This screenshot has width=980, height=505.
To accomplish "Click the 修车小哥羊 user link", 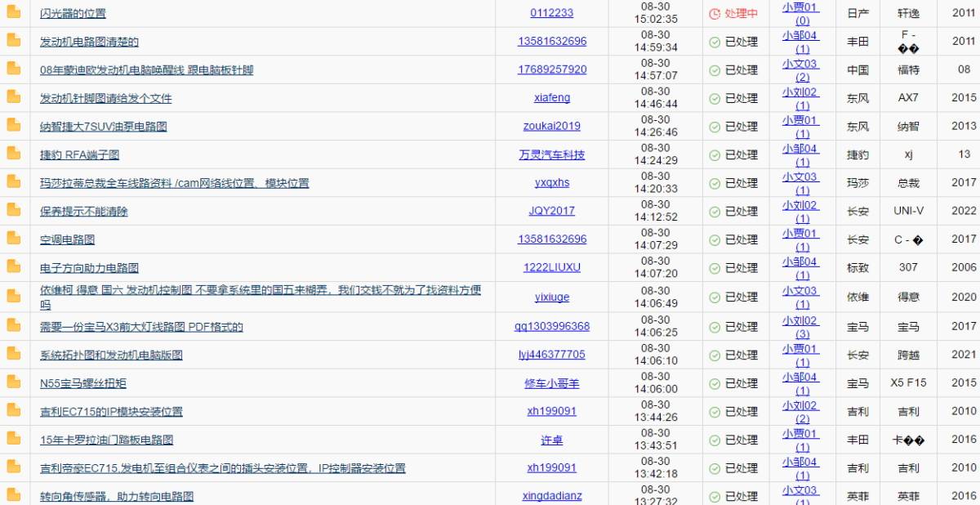I will coord(550,382).
